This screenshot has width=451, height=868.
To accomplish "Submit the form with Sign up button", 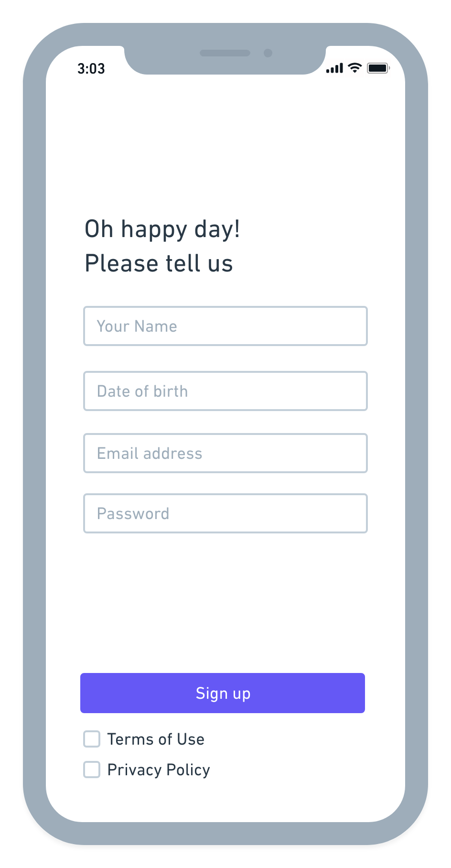I will (x=223, y=693).
